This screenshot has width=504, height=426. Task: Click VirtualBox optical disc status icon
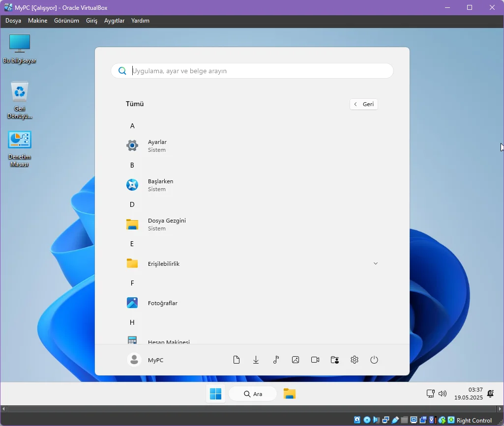367,420
